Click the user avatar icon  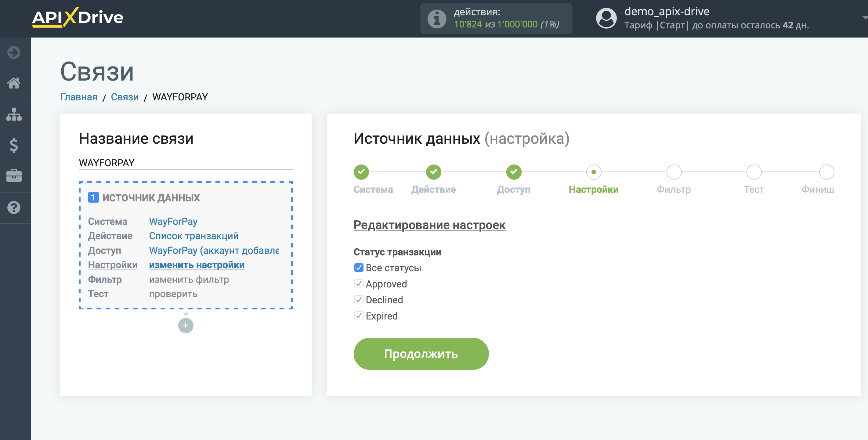click(606, 18)
